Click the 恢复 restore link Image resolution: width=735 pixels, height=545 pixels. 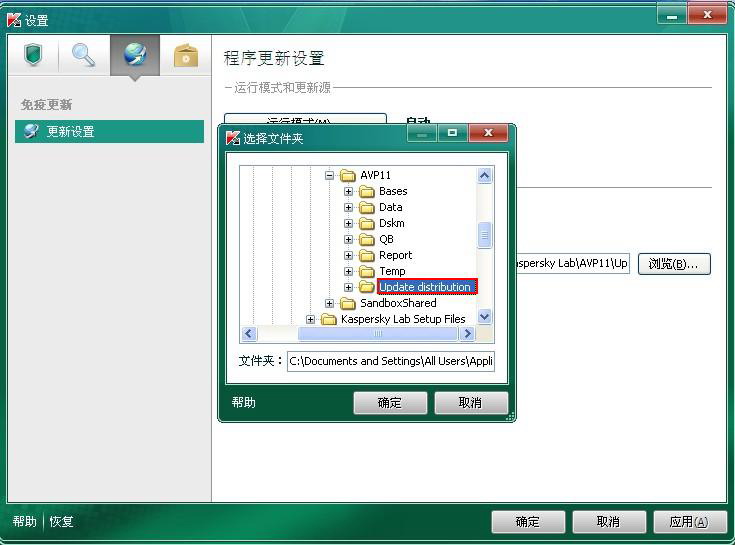coord(61,521)
